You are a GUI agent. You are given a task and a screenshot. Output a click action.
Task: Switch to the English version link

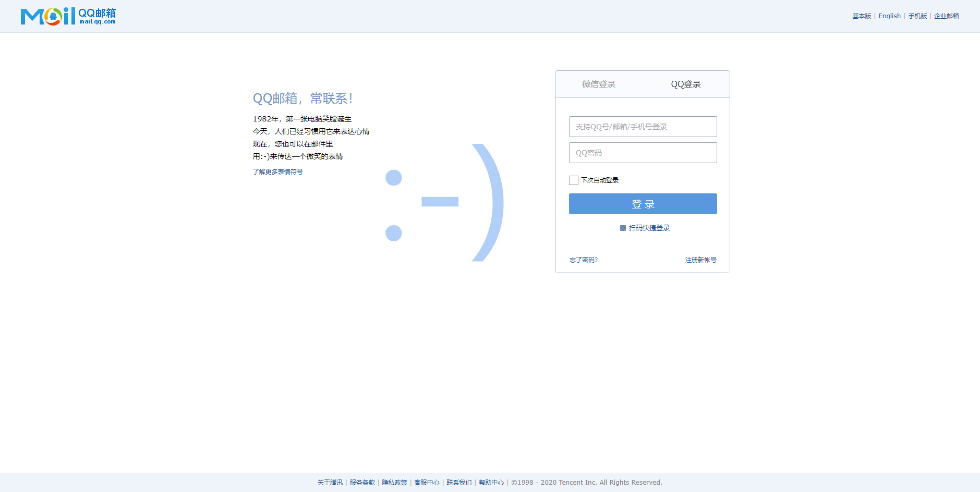[x=890, y=16]
